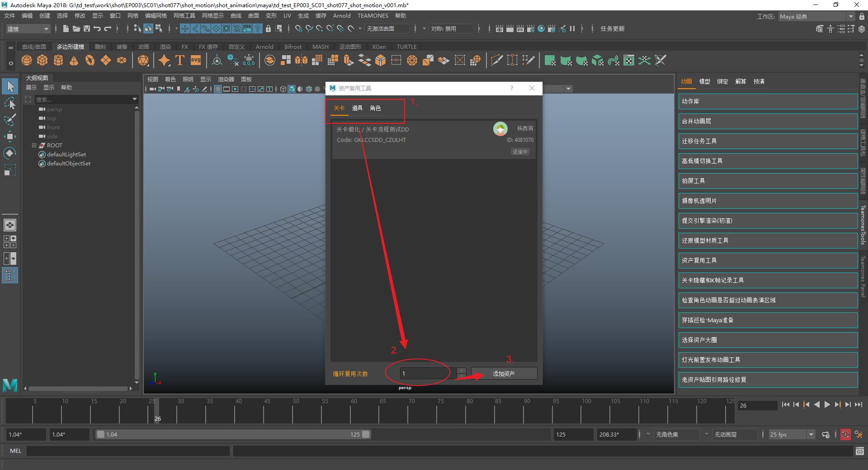Play the animation forward

click(827, 405)
